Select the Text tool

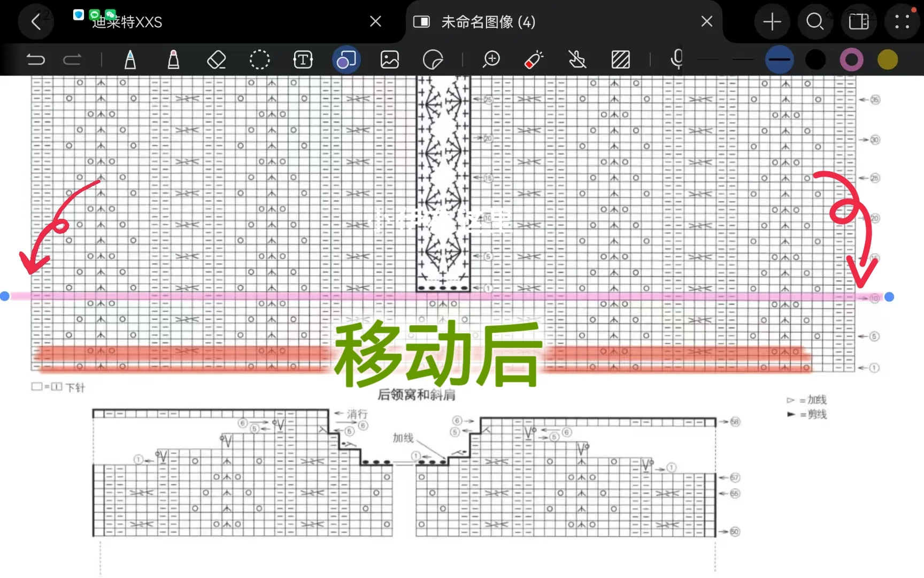303,60
